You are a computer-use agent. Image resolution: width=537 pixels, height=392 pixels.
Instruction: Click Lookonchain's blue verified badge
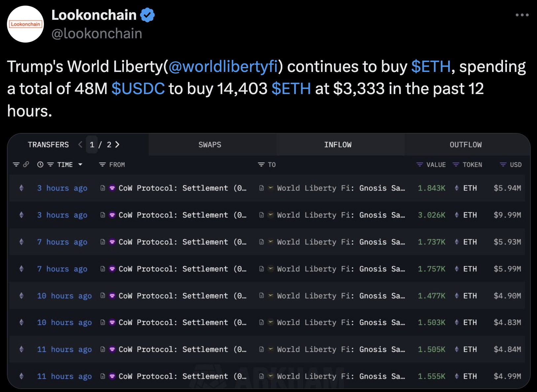pyautogui.click(x=147, y=15)
